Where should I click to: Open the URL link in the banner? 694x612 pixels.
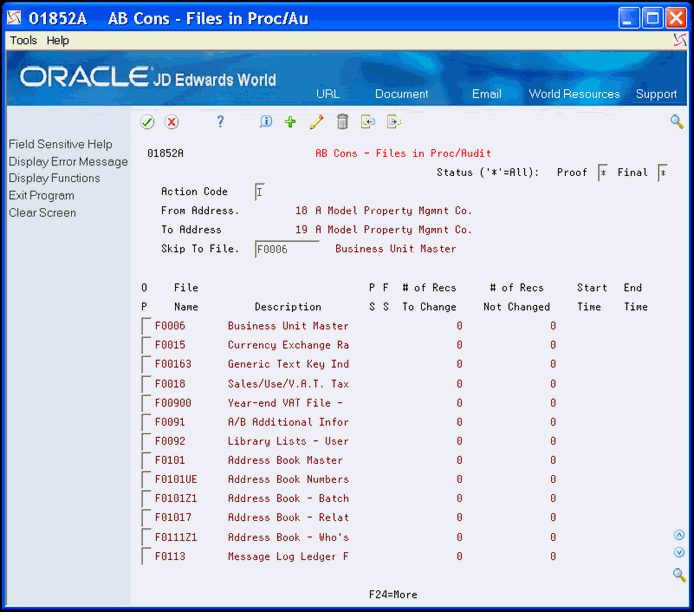tap(328, 94)
